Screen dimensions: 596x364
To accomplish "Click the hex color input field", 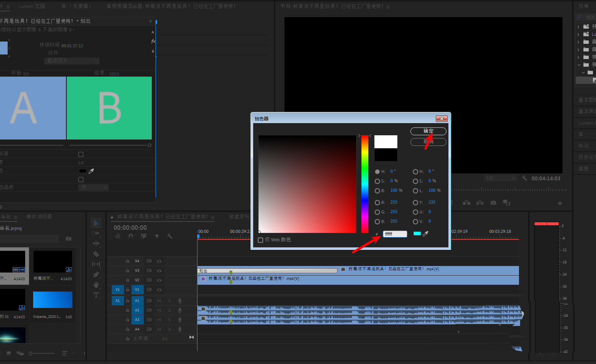I will coord(395,234).
